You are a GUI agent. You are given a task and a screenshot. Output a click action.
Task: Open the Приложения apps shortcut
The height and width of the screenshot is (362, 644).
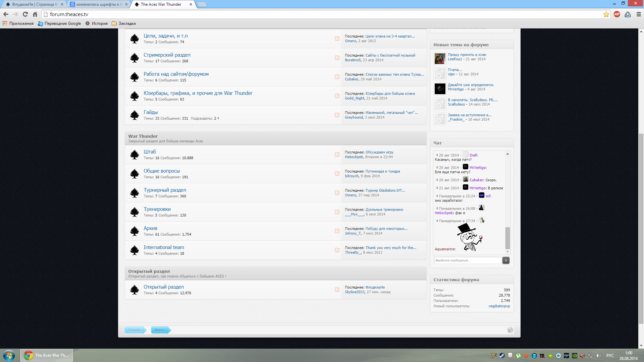[18, 23]
